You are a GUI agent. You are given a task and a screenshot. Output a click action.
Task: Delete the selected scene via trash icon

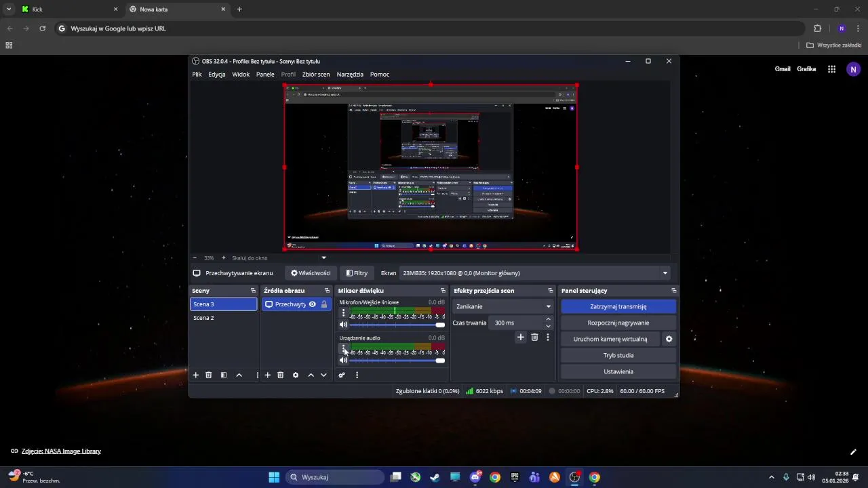coord(209,375)
